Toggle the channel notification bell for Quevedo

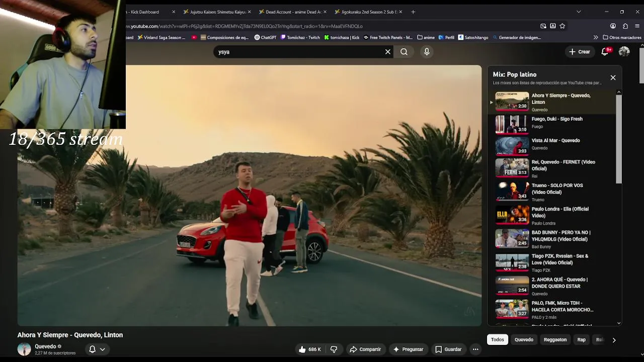coord(92,349)
